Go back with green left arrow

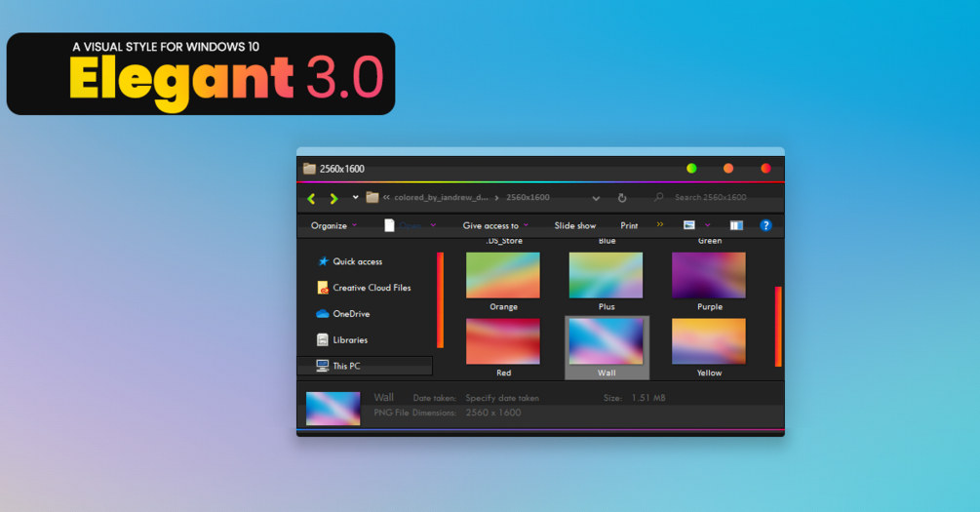point(311,198)
